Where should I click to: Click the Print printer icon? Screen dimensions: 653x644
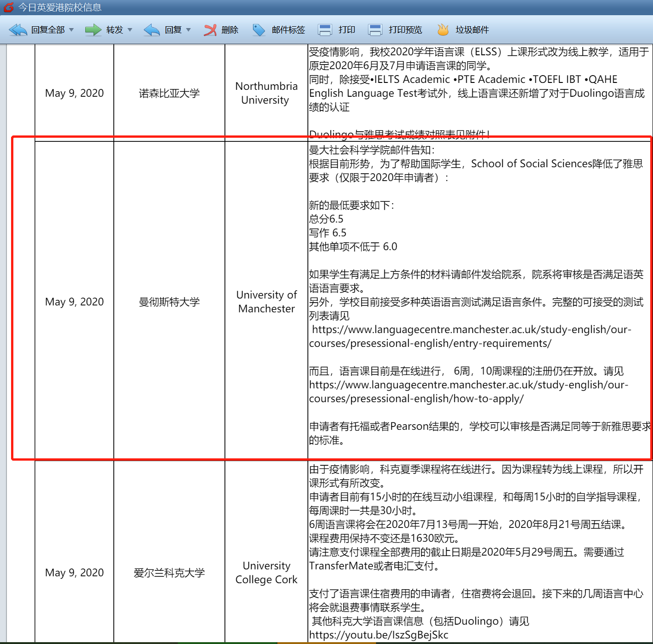pos(325,30)
